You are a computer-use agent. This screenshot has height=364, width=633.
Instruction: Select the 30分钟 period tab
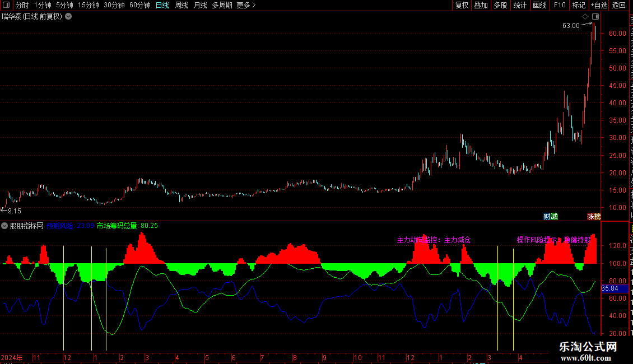coord(114,5)
